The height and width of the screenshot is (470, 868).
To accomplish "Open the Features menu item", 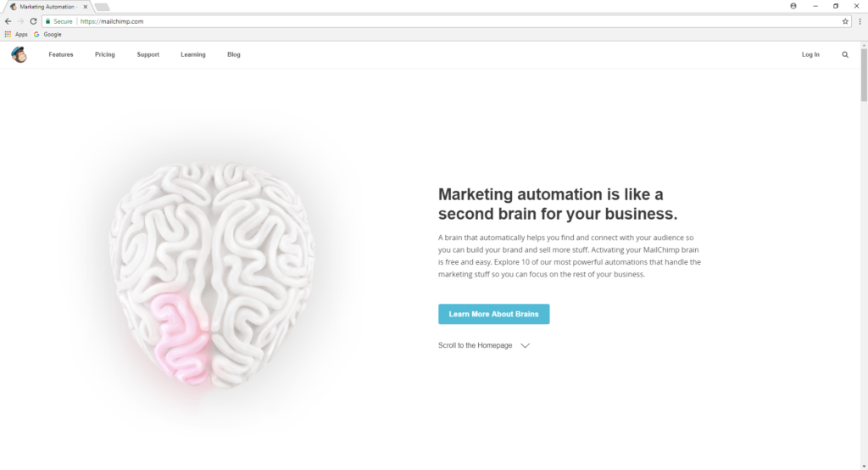I will (61, 54).
